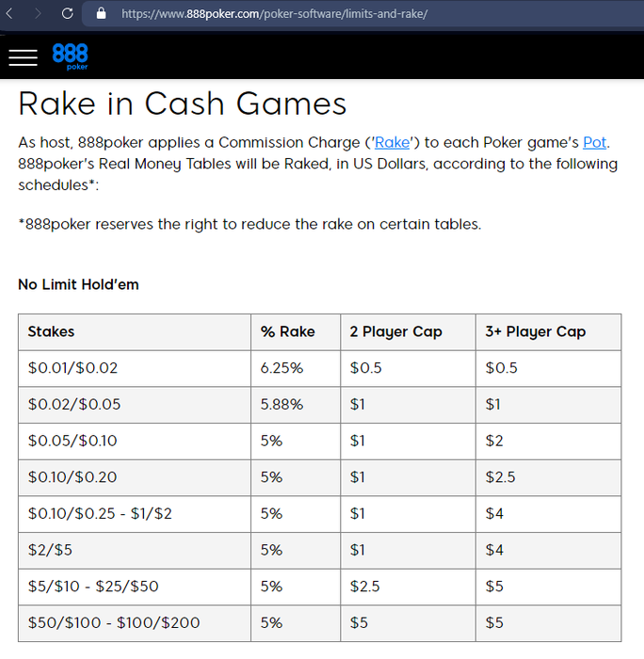644x659 pixels.
Task: Click the 6.25% rake cell
Action: pyautogui.click(x=282, y=368)
